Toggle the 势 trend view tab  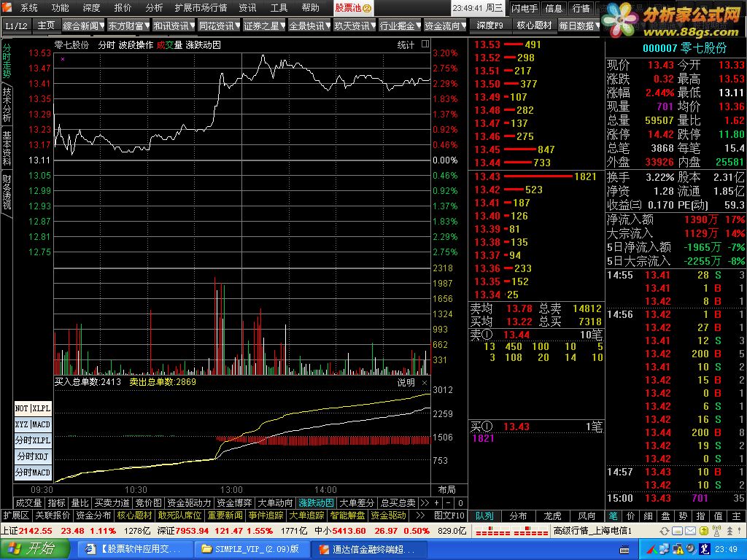(683, 516)
